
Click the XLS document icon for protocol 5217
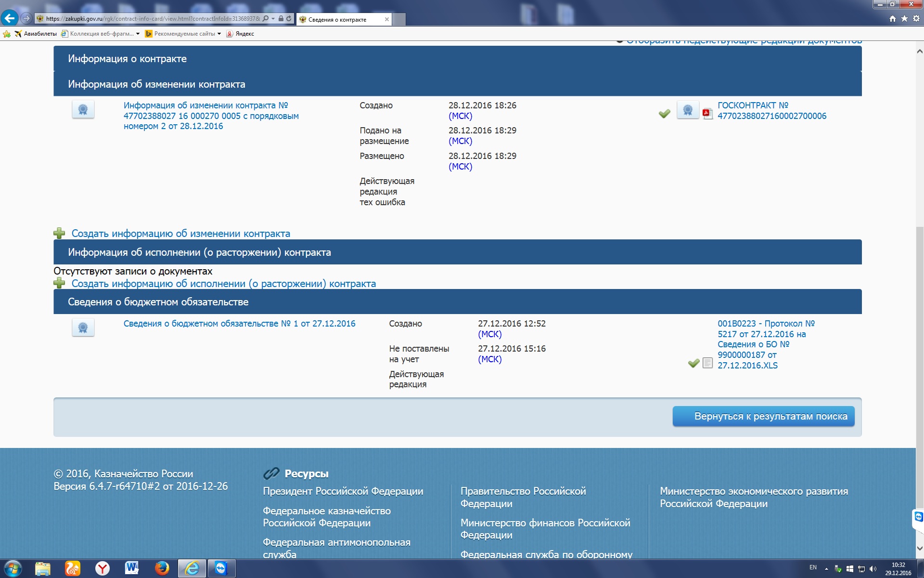click(x=707, y=363)
